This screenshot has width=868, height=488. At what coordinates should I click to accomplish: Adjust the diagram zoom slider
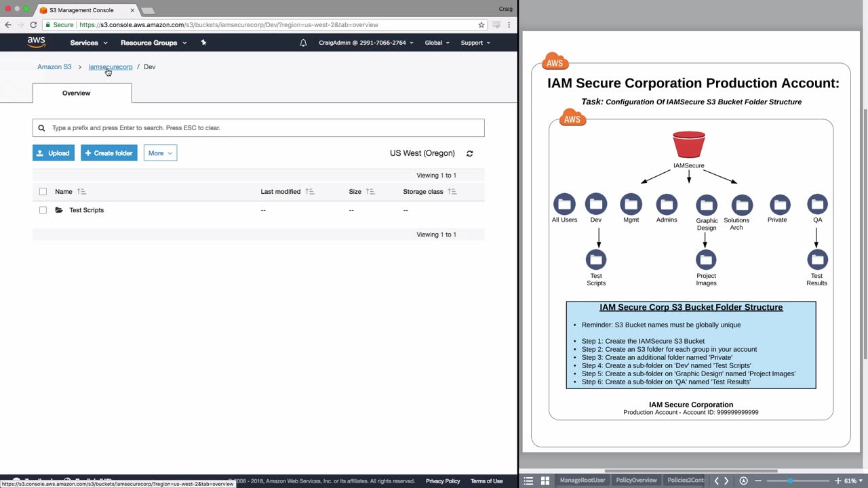click(789, 481)
